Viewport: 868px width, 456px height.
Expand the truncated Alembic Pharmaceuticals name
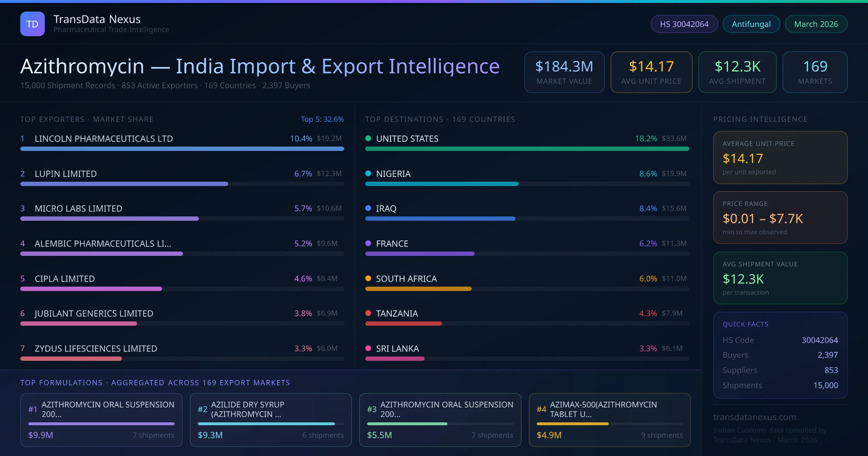102,244
